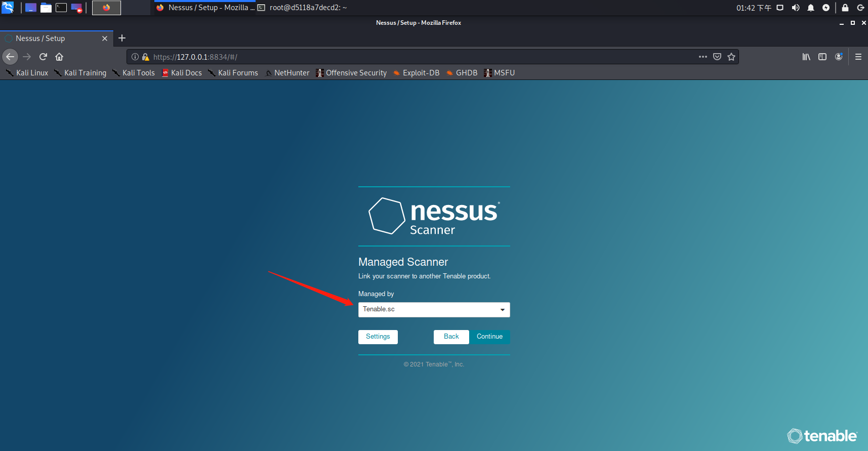Open the panel clock showing 01:42

[x=754, y=8]
